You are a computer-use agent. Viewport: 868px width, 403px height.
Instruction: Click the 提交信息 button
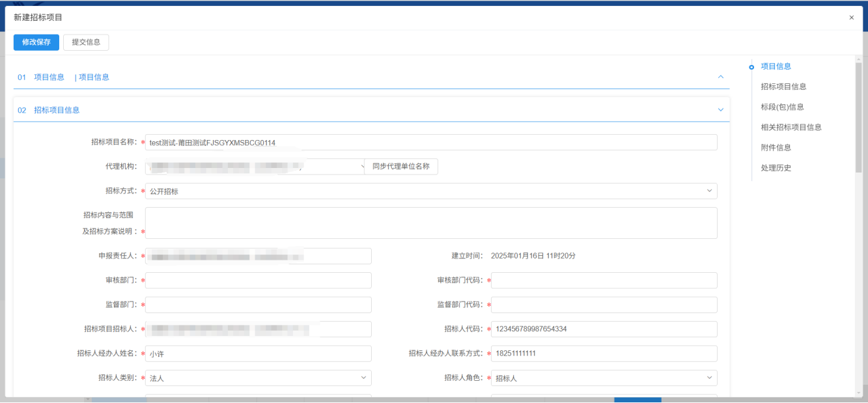[x=86, y=42]
